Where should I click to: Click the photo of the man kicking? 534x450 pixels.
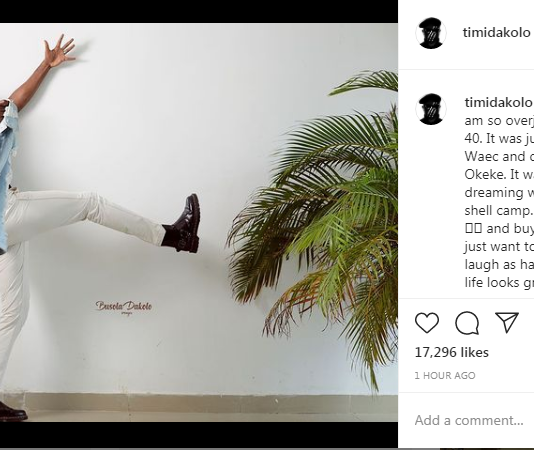pyautogui.click(x=199, y=222)
